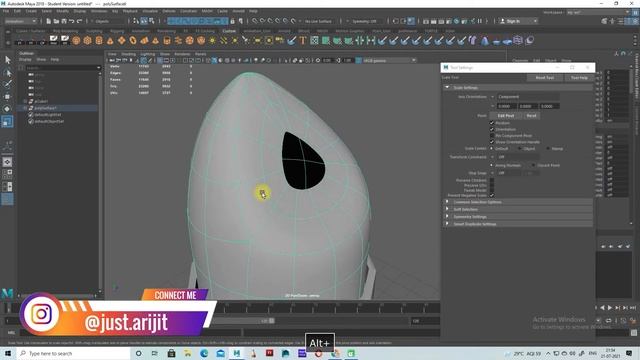Select the Default scale center radio button

click(491, 149)
